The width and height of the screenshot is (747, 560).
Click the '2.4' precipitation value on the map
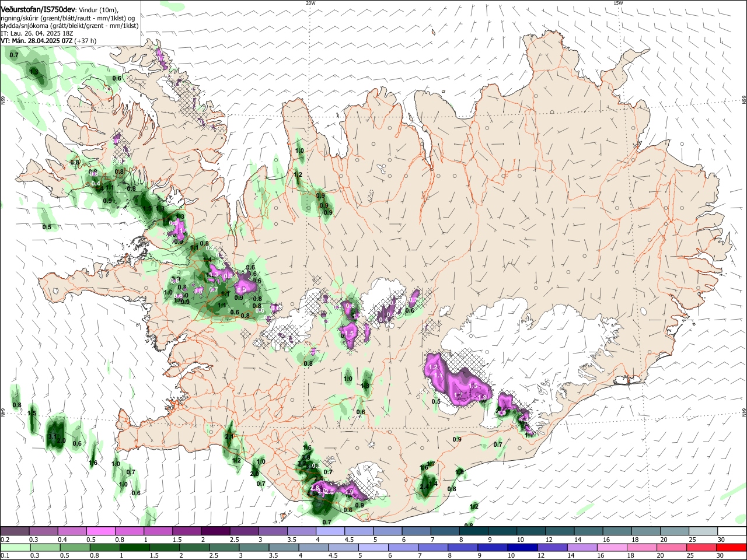[425, 486]
